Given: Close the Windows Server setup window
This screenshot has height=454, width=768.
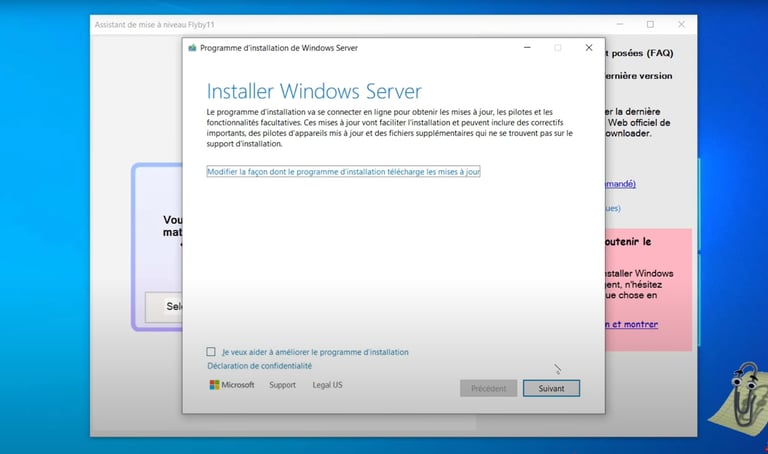Looking at the screenshot, I should coord(589,48).
